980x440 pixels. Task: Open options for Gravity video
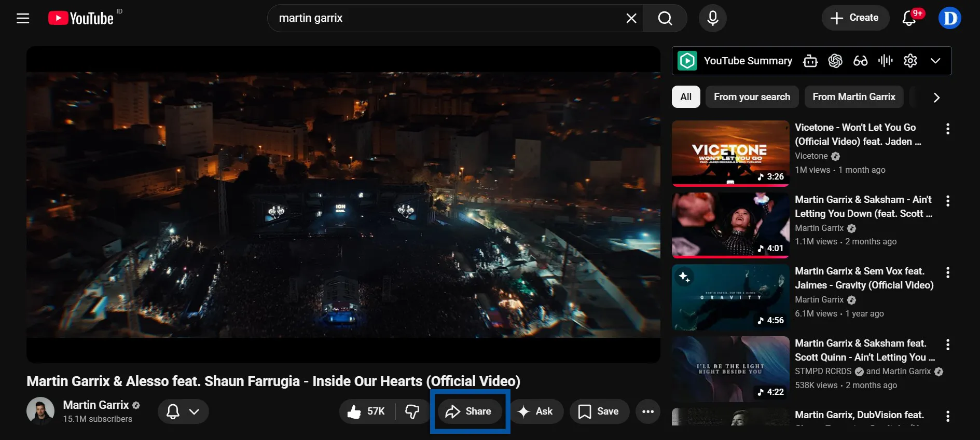coord(947,272)
